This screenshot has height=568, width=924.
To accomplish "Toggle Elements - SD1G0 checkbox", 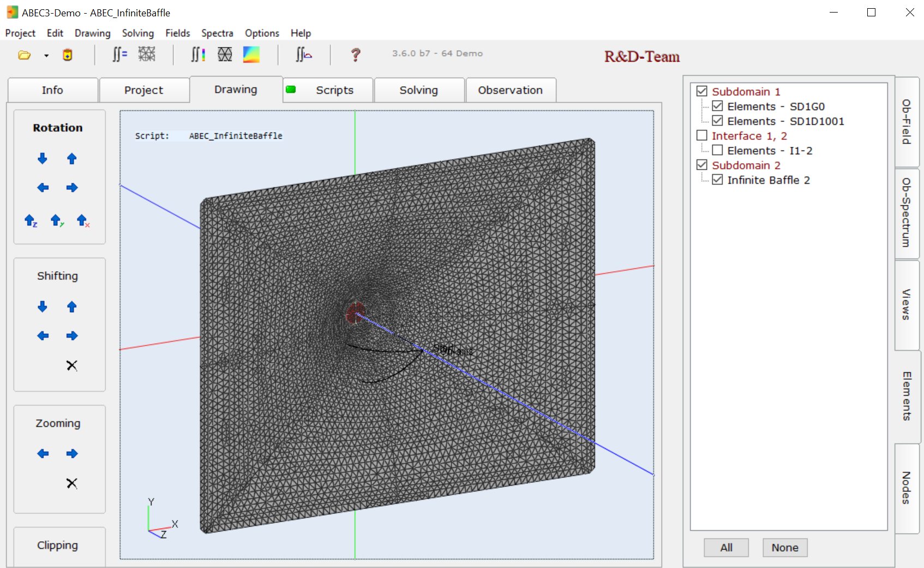I will click(x=717, y=106).
